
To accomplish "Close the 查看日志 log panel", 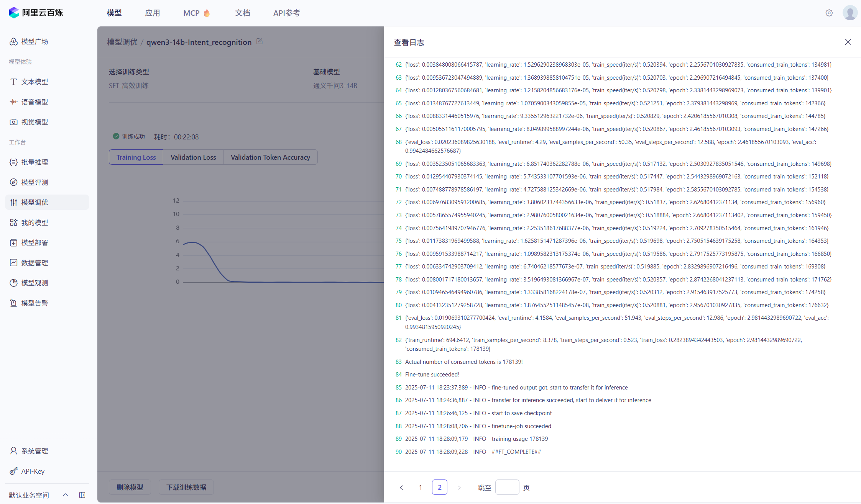I will 848,42.
